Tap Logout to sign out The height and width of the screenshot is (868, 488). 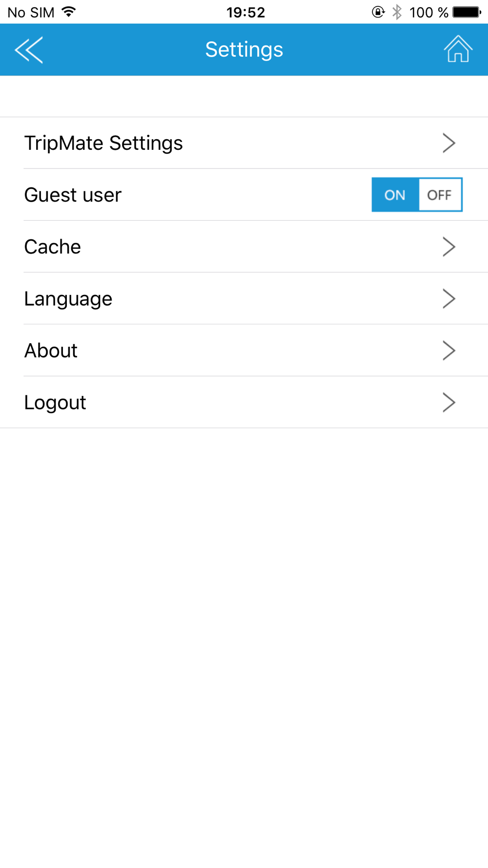click(x=244, y=402)
